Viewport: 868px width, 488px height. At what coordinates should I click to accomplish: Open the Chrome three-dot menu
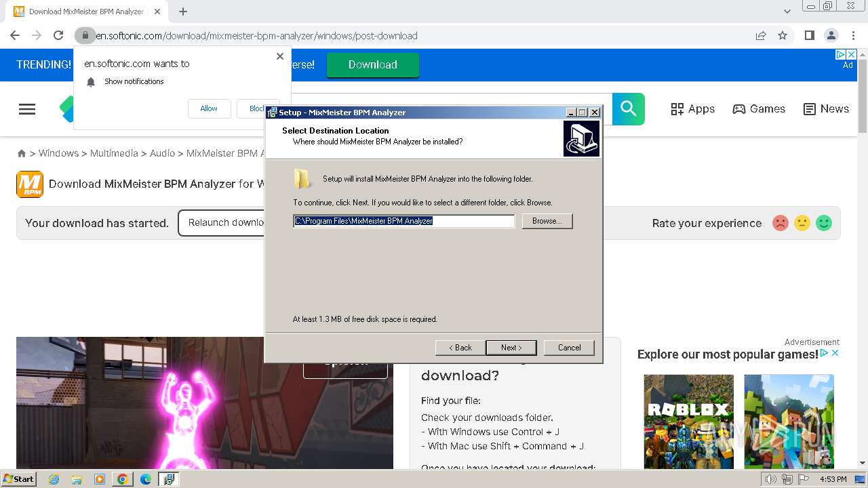click(853, 35)
